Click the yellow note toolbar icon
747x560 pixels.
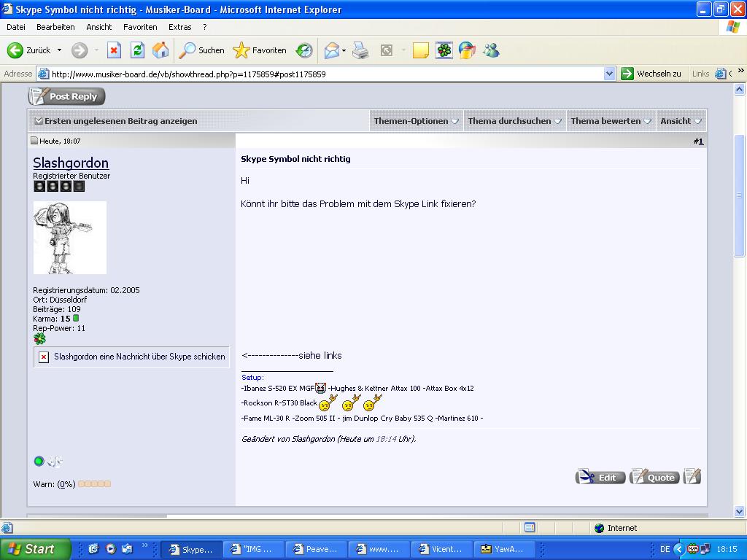420,50
